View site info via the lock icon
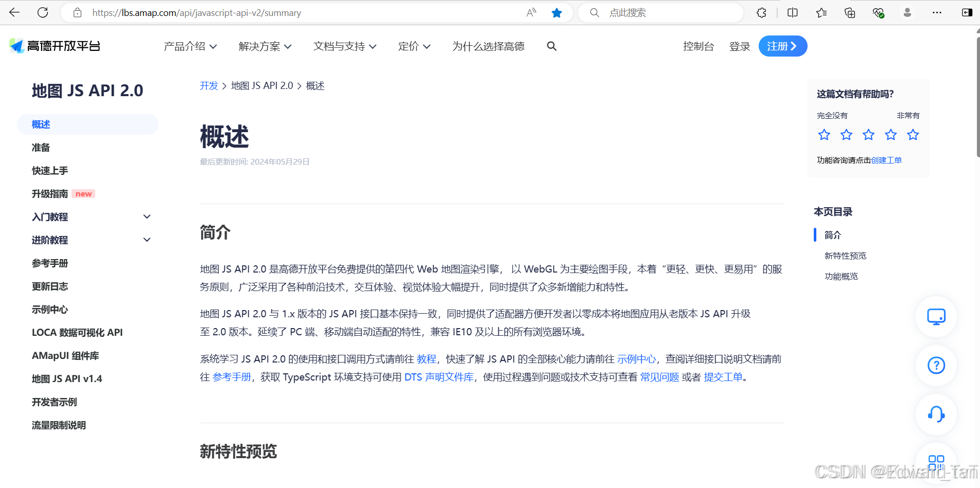Viewport: 980px width, 488px height. (77, 13)
